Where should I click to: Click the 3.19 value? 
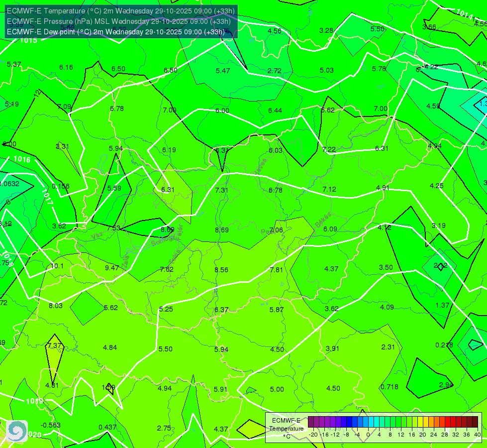439,225
